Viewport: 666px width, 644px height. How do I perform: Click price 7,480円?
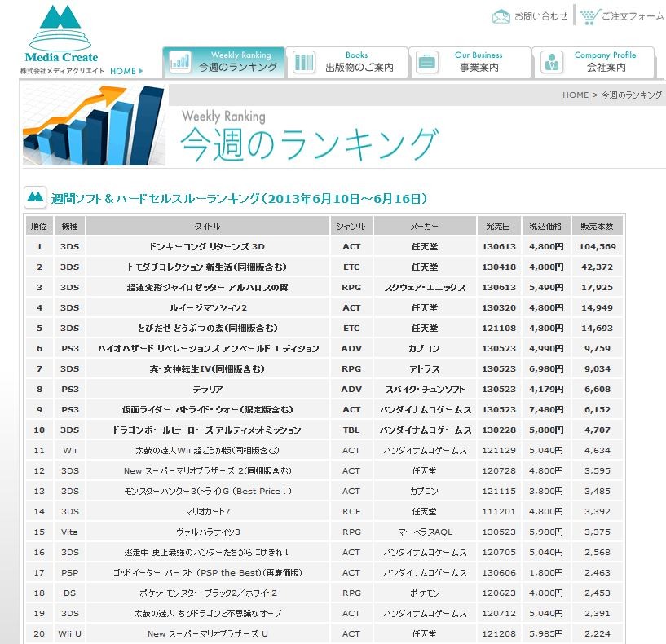pyautogui.click(x=546, y=409)
